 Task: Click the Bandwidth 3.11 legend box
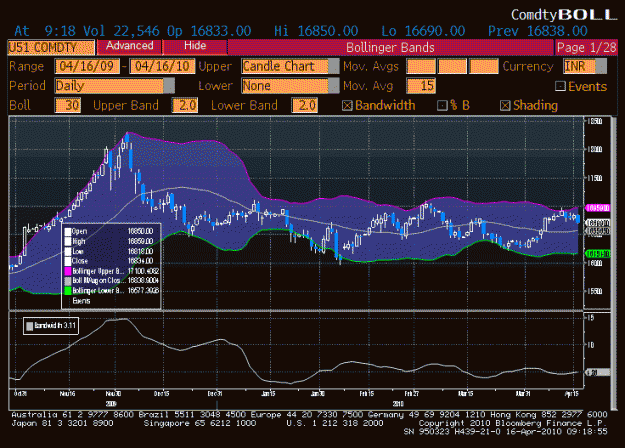(51, 326)
